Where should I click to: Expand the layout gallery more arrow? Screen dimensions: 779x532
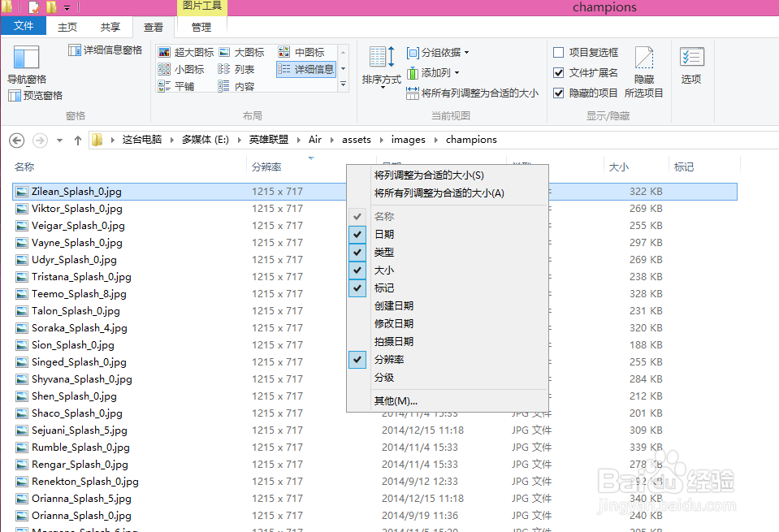click(343, 85)
